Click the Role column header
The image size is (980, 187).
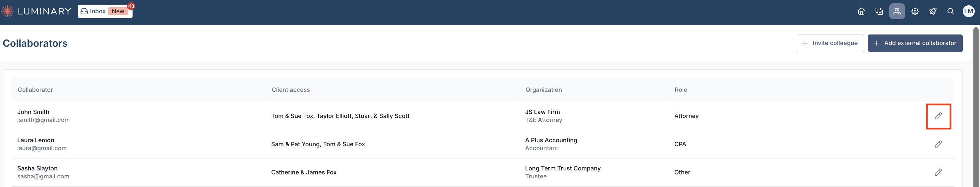coord(681,90)
